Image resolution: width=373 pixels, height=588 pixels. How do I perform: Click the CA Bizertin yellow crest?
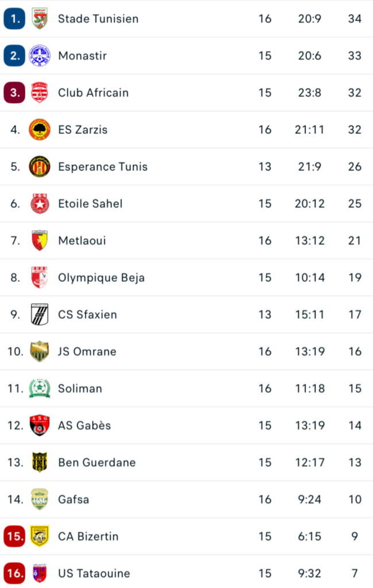pyautogui.click(x=40, y=536)
